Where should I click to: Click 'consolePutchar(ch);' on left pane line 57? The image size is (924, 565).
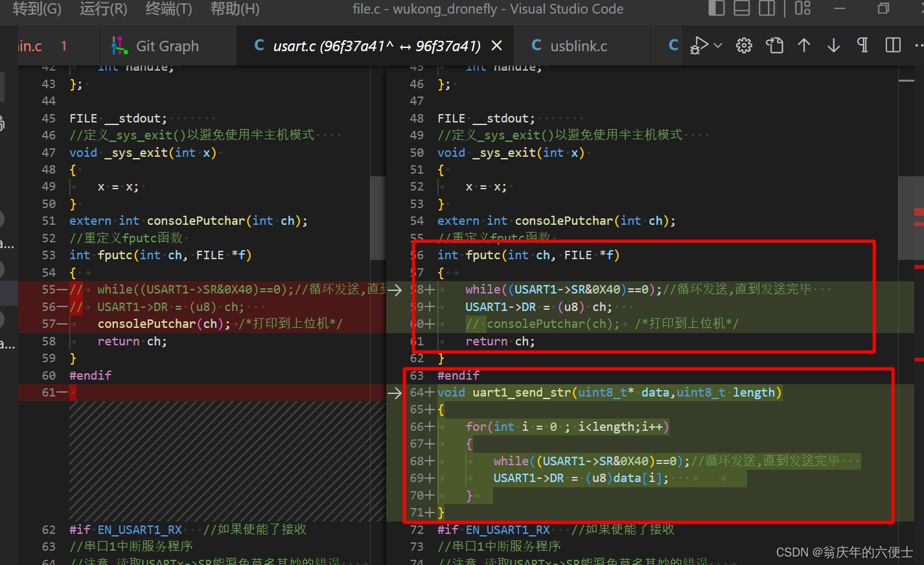click(164, 324)
